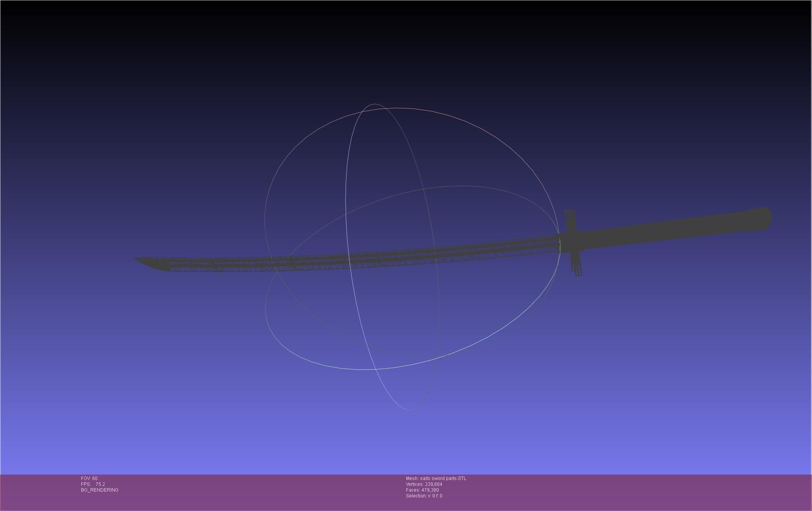Click the Vertices: 239,684 label
The image size is (812, 511).
(x=424, y=484)
